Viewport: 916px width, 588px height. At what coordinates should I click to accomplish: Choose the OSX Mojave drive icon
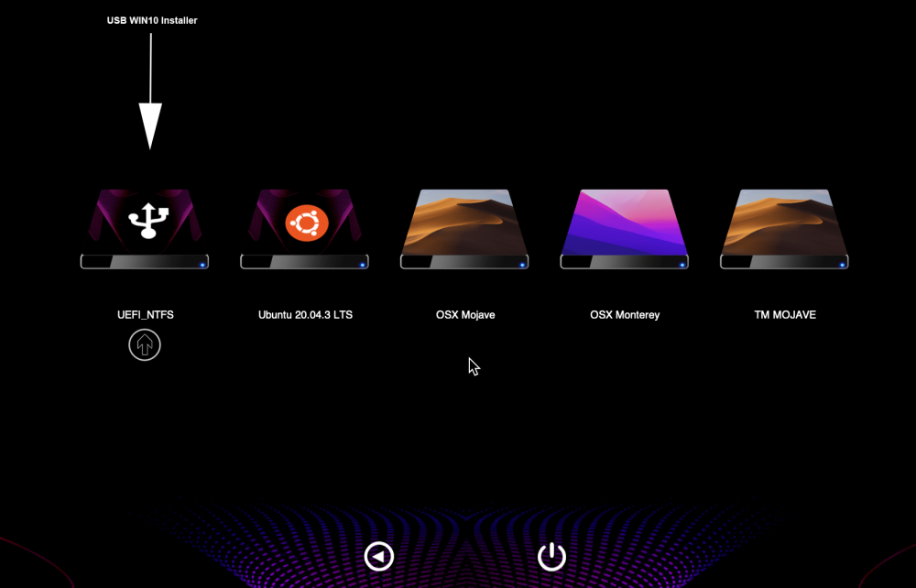tap(464, 229)
